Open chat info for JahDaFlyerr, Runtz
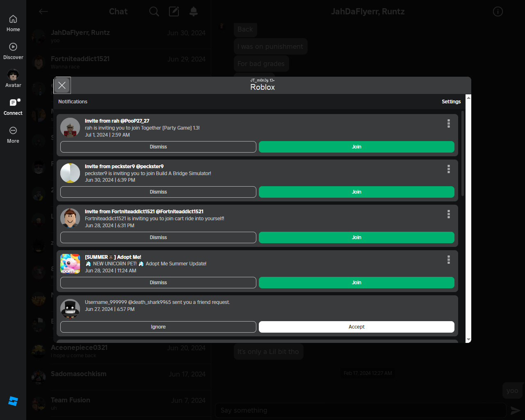This screenshot has height=420, width=525. click(498, 11)
